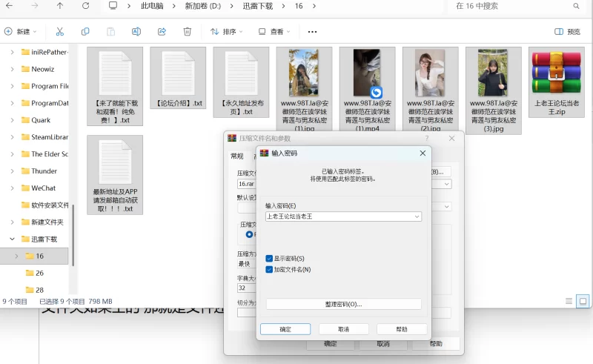Screen dimensions: 593x364
Task: Toggle the 预览 preview pane
Action: pos(567,32)
